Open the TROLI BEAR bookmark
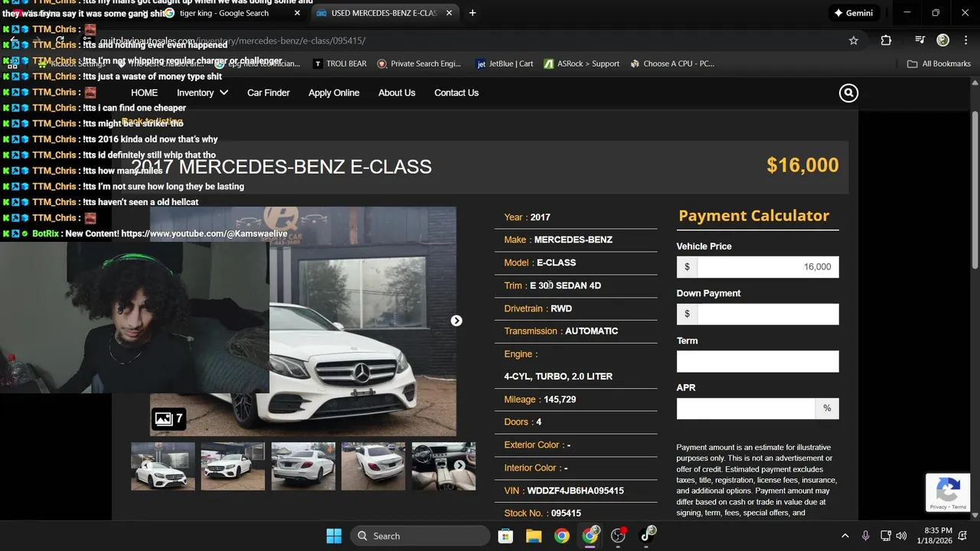Screen dimensions: 980x551 pyautogui.click(x=340, y=64)
